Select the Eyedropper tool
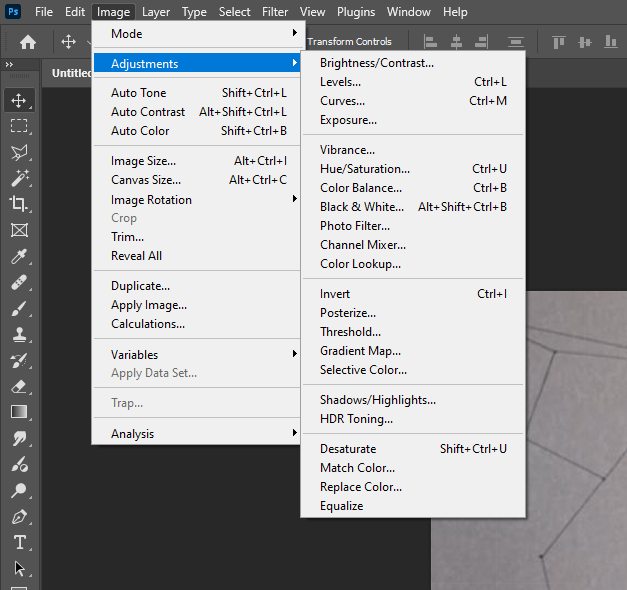This screenshot has width=627, height=590. 19,256
